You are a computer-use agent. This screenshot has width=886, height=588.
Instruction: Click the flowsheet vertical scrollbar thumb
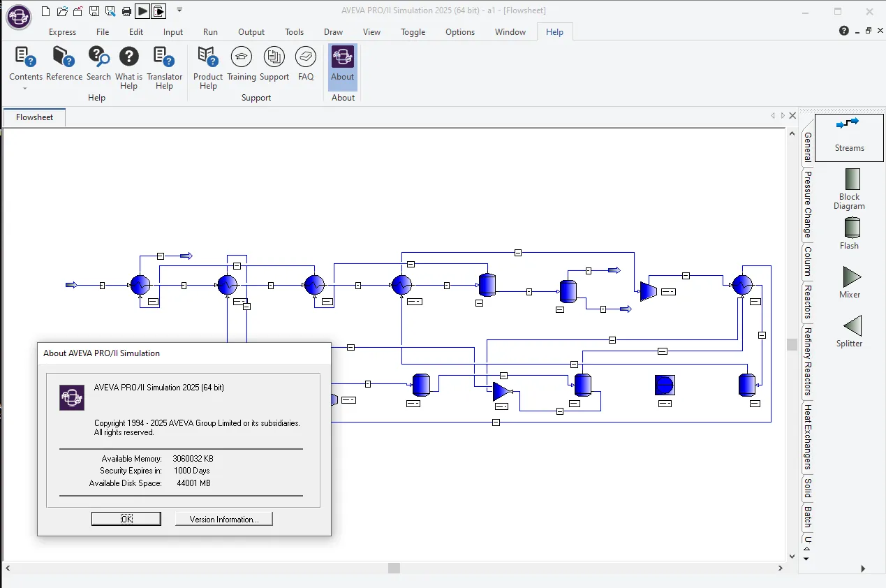coord(792,344)
